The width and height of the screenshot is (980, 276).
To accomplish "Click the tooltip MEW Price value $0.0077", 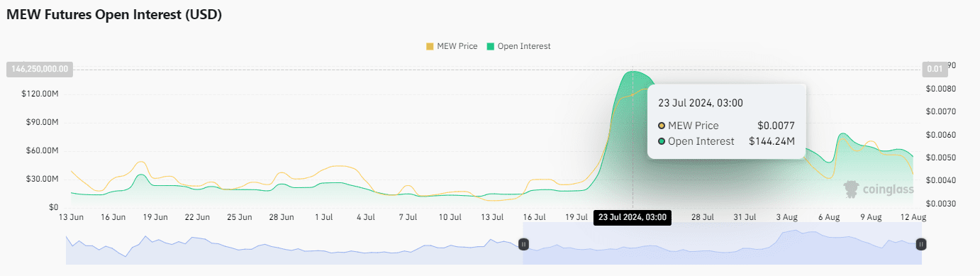I will pos(776,126).
